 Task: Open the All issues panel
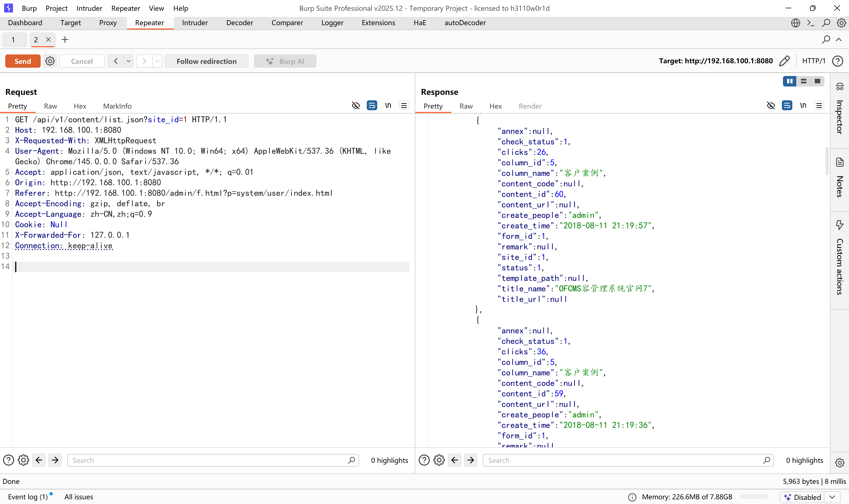click(79, 497)
